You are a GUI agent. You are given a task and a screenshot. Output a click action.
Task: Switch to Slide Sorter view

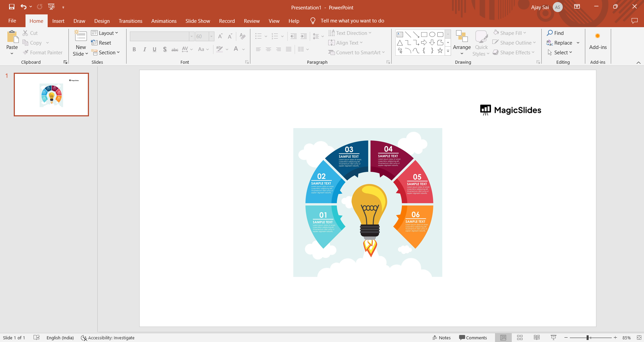click(x=520, y=338)
